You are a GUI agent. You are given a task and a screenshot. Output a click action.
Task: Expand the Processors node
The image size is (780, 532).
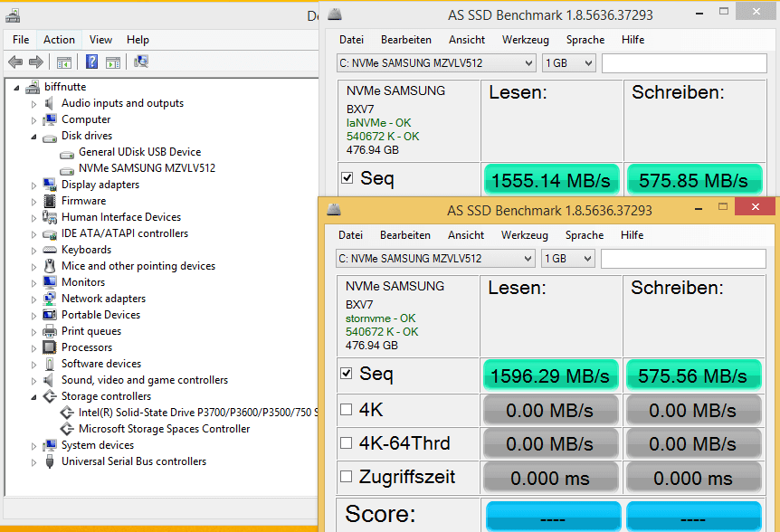pos(33,348)
